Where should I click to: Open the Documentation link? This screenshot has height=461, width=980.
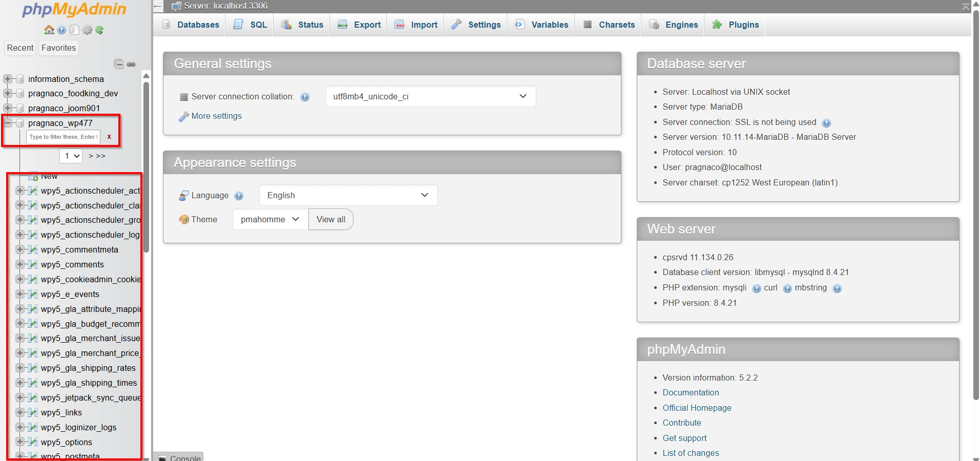coord(691,392)
